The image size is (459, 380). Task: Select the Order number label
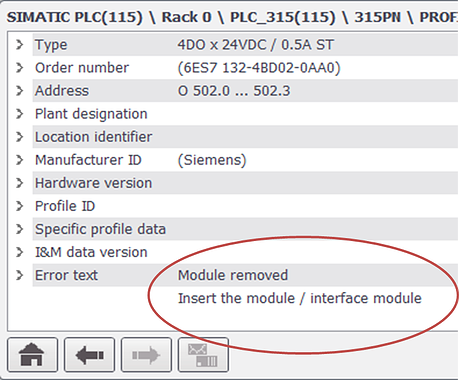click(82, 68)
